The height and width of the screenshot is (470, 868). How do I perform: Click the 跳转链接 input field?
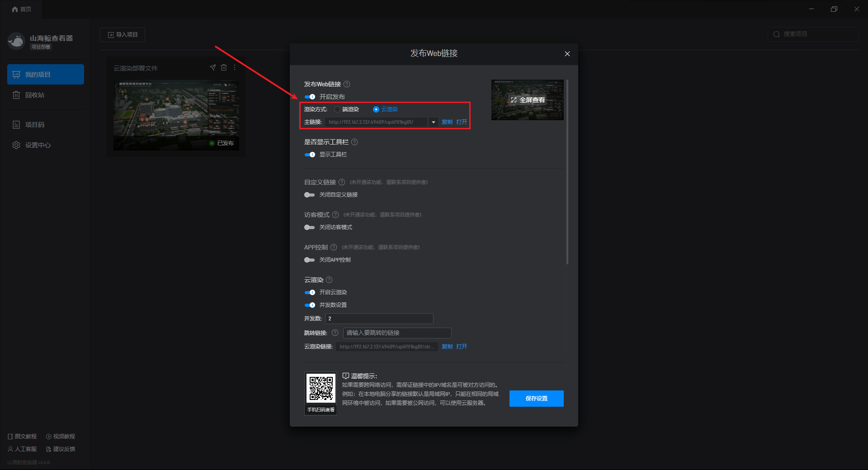tap(397, 333)
